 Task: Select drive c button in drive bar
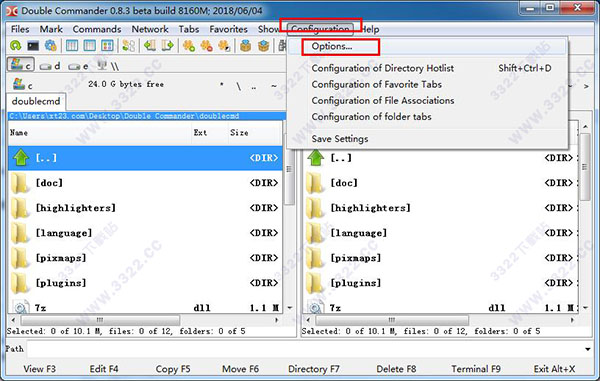click(x=21, y=65)
